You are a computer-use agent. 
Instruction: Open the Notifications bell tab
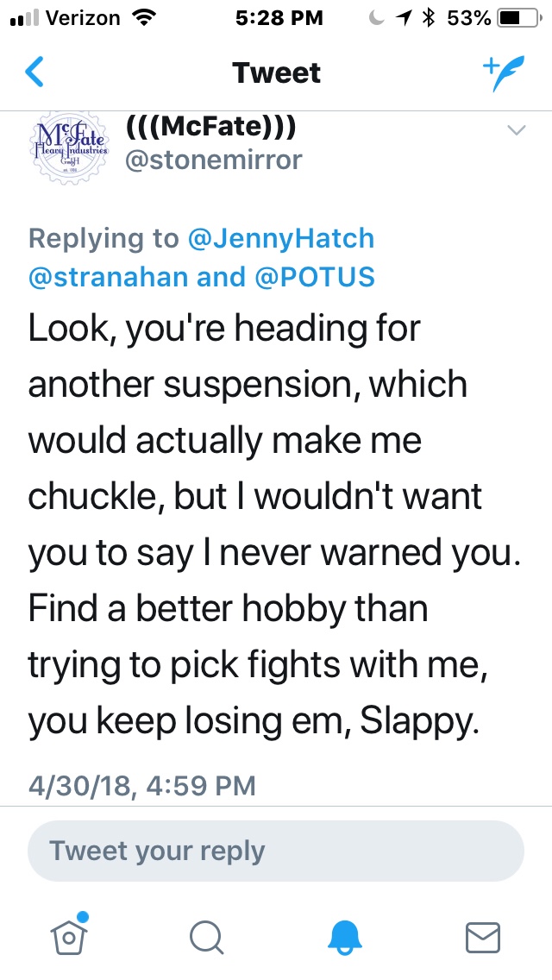[x=346, y=935]
